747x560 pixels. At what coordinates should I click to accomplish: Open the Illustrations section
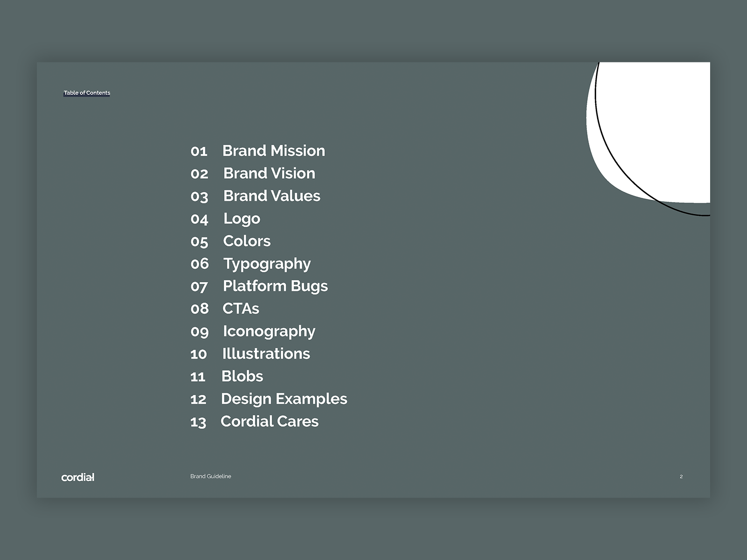[266, 354]
